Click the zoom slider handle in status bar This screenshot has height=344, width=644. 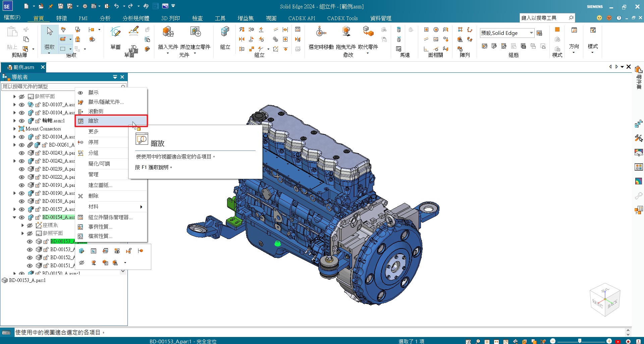[x=580, y=341]
